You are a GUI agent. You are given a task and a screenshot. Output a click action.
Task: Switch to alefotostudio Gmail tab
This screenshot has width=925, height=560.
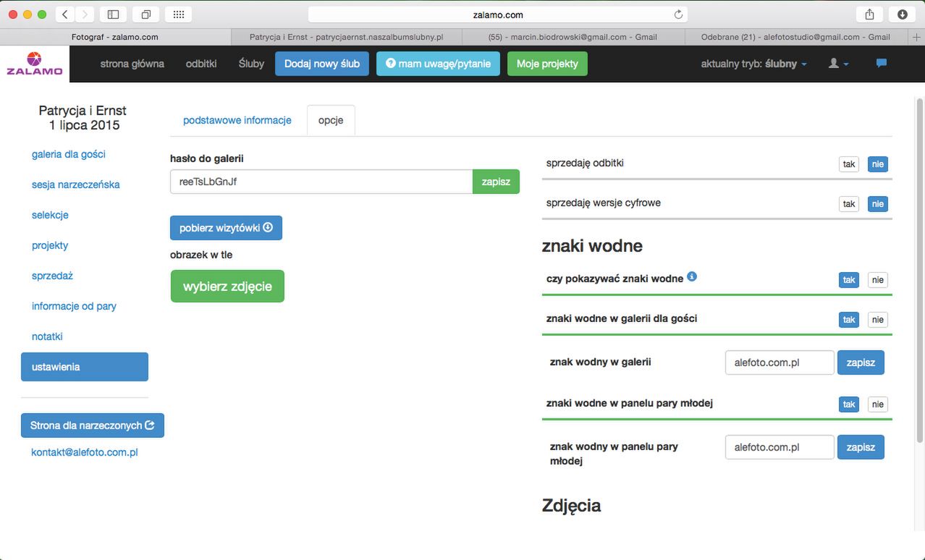795,37
